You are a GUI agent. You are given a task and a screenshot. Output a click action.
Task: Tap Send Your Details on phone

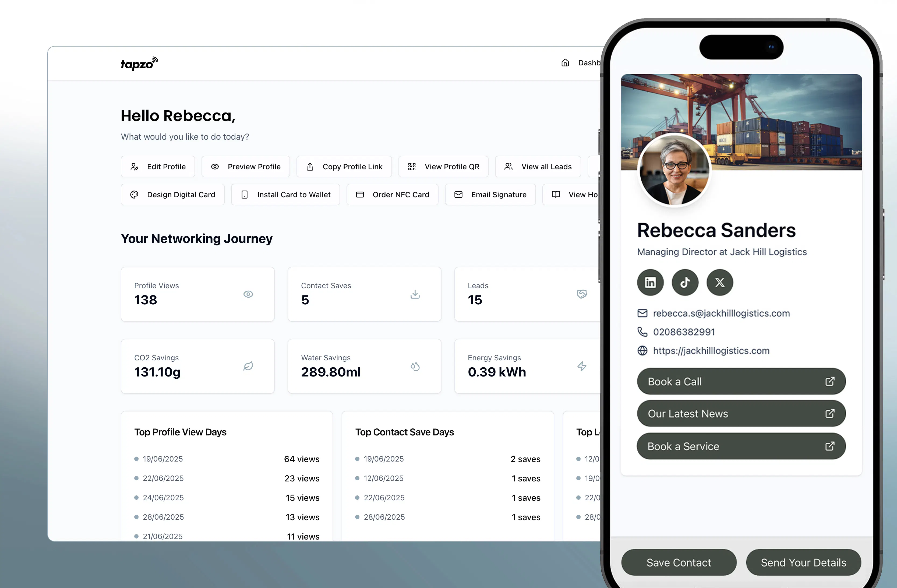pos(804,562)
